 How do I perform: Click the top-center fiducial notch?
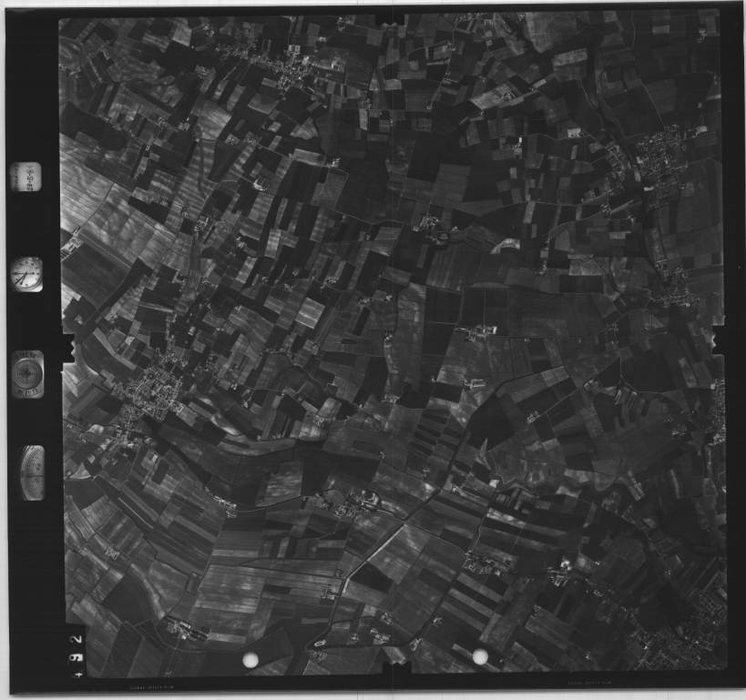(390, 18)
